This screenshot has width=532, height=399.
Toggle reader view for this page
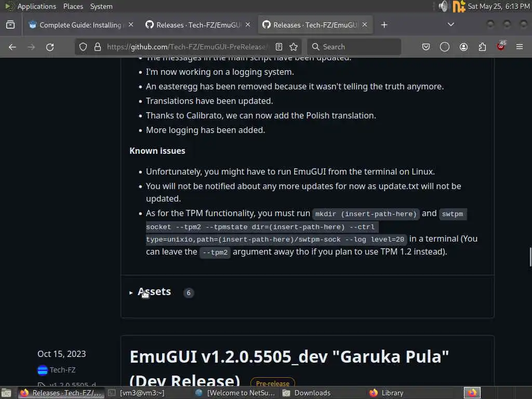[279, 47]
